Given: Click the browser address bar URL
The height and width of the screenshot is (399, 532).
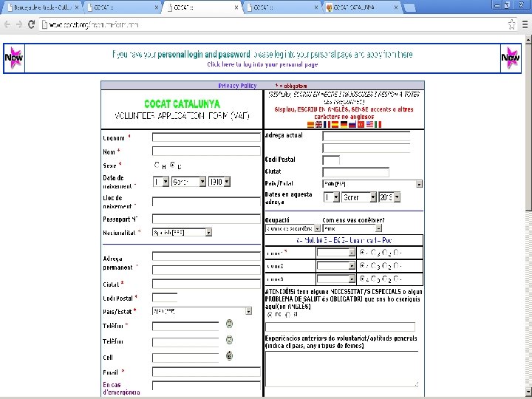Looking at the screenshot, I should (x=93, y=25).
